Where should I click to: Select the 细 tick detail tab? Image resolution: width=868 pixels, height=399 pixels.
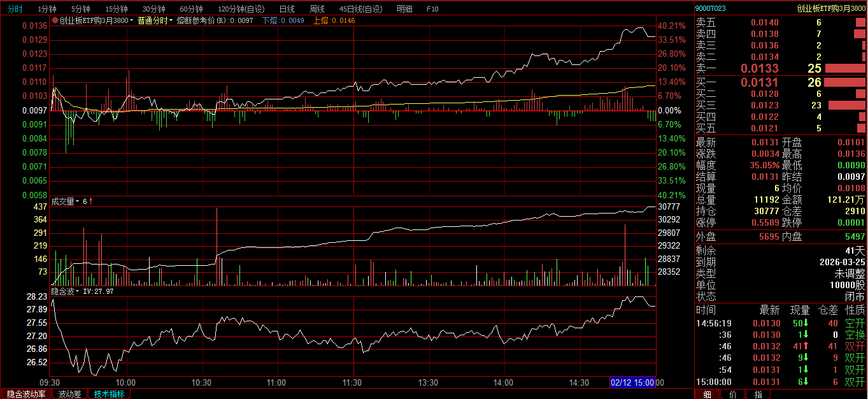pos(708,395)
